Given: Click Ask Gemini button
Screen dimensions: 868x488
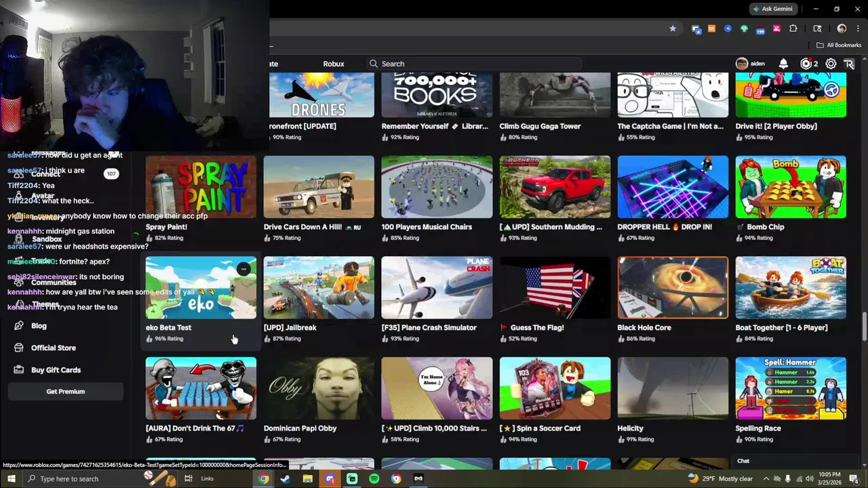Looking at the screenshot, I should click(772, 9).
